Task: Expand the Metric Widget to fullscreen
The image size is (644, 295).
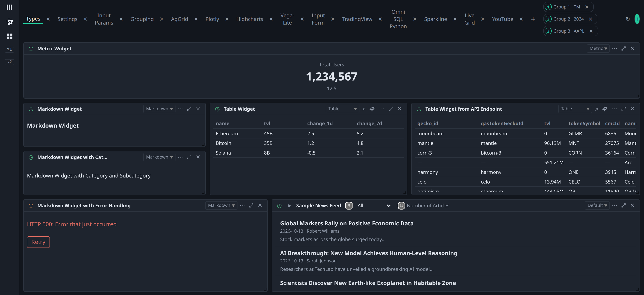Action: pos(623,48)
